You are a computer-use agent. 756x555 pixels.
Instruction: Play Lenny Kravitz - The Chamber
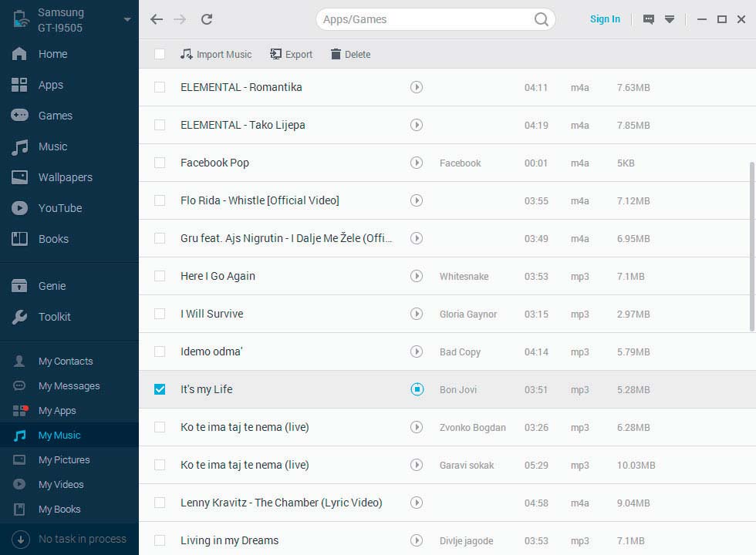(417, 503)
